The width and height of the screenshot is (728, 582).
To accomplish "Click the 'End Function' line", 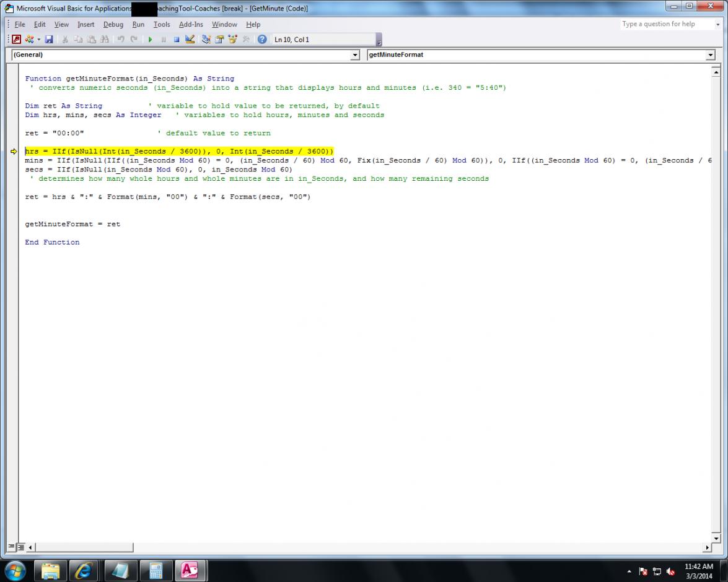I will [52, 242].
